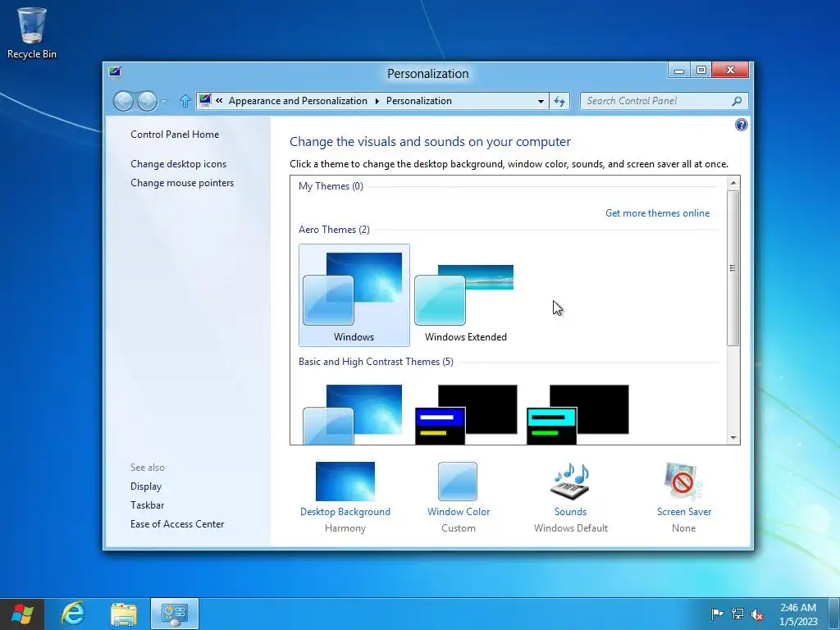This screenshot has height=630, width=840.
Task: Click the Personalization window title bar icon
Action: click(x=115, y=72)
